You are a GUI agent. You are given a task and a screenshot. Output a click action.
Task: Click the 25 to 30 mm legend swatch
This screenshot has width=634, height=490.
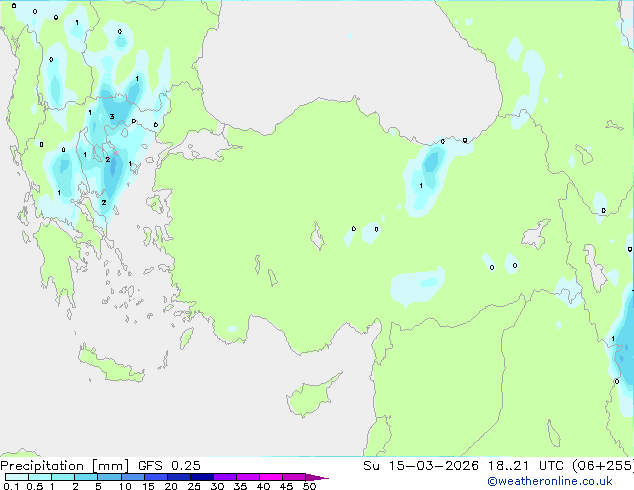(x=201, y=477)
